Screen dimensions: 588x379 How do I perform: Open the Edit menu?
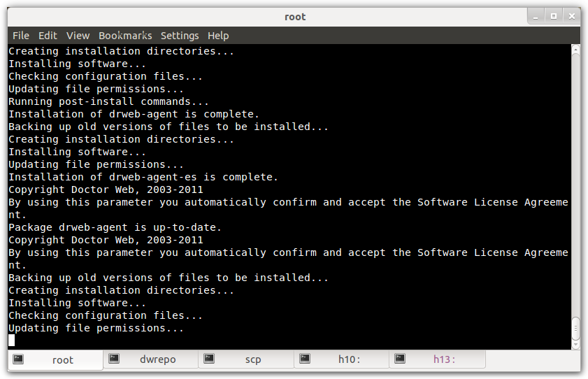[x=48, y=36]
